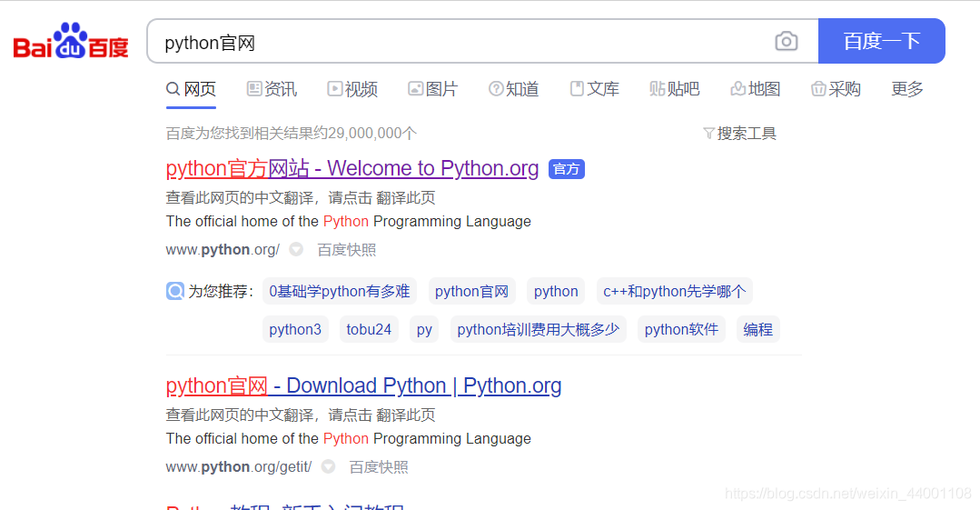Select suggestion chip python官网
Viewport: 980px width, 510px height.
(x=472, y=292)
